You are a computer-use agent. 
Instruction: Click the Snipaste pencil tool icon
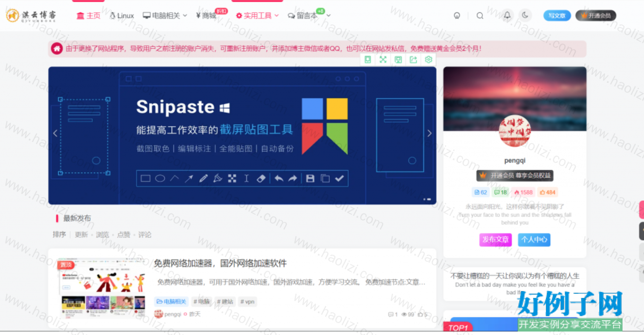coord(203,179)
